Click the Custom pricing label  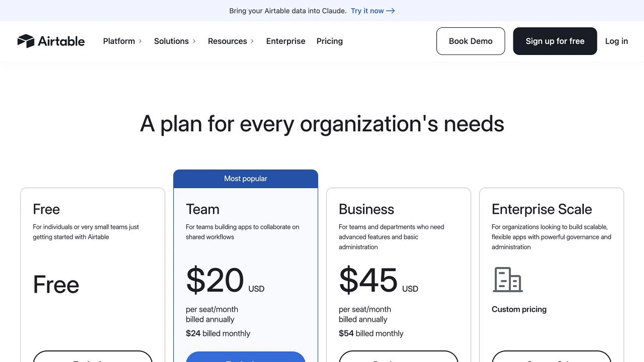pos(519,309)
